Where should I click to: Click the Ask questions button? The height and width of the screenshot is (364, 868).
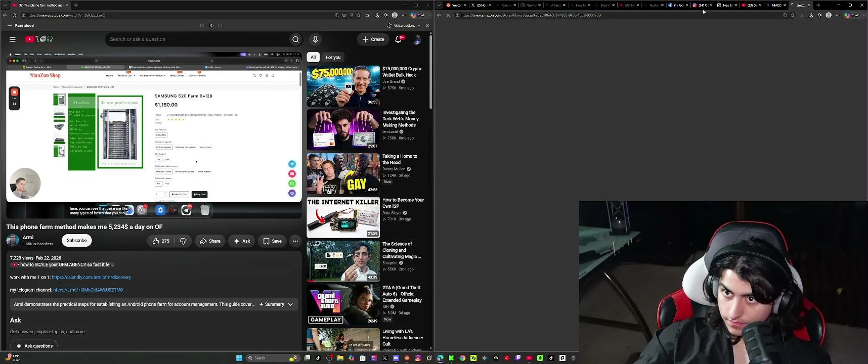(x=34, y=346)
